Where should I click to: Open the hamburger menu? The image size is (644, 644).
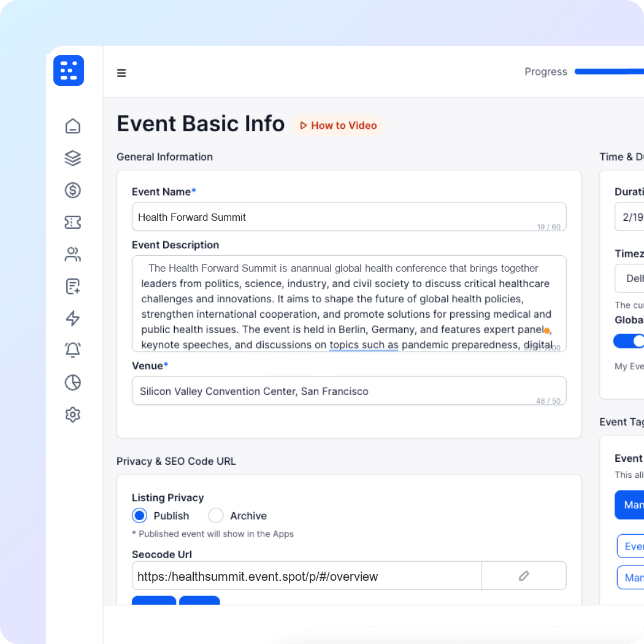point(121,73)
